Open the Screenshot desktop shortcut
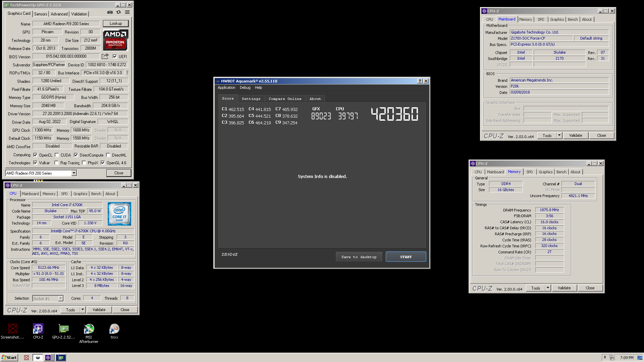Viewport: 644px width, 362px height. click(x=12, y=331)
